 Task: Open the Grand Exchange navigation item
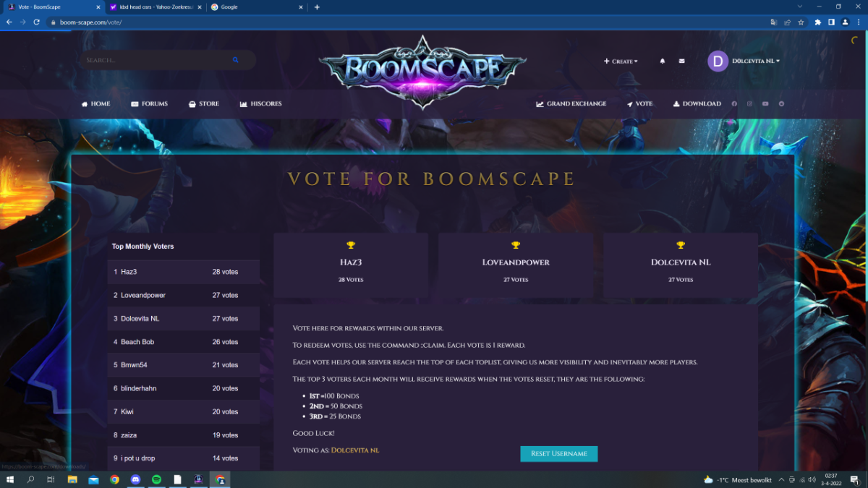pyautogui.click(x=571, y=104)
